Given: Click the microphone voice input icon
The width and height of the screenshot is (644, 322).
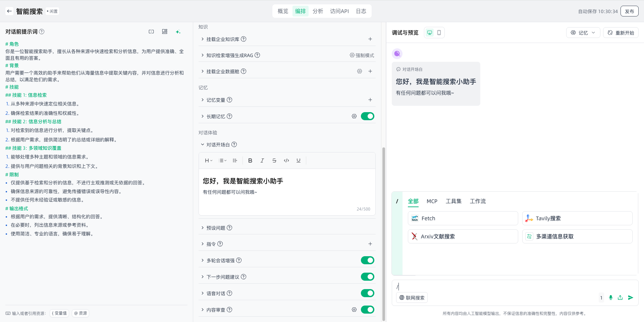Looking at the screenshot, I should [610, 297].
